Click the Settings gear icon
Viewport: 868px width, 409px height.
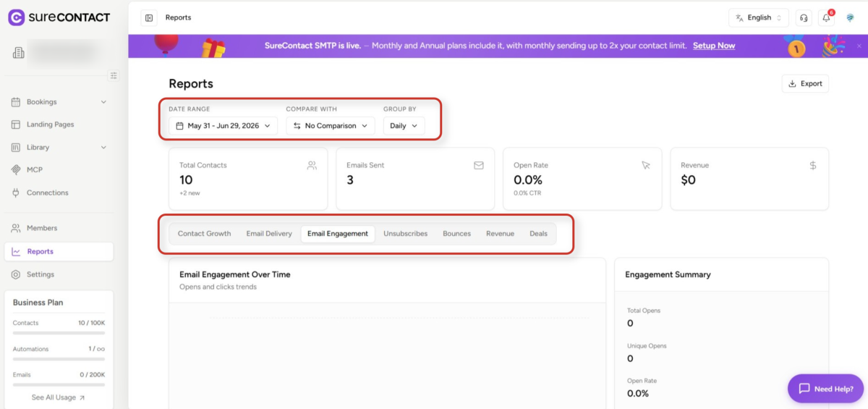click(16, 274)
